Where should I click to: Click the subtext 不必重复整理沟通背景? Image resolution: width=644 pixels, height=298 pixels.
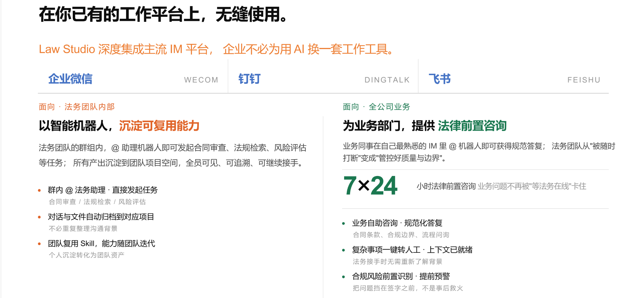(83, 229)
